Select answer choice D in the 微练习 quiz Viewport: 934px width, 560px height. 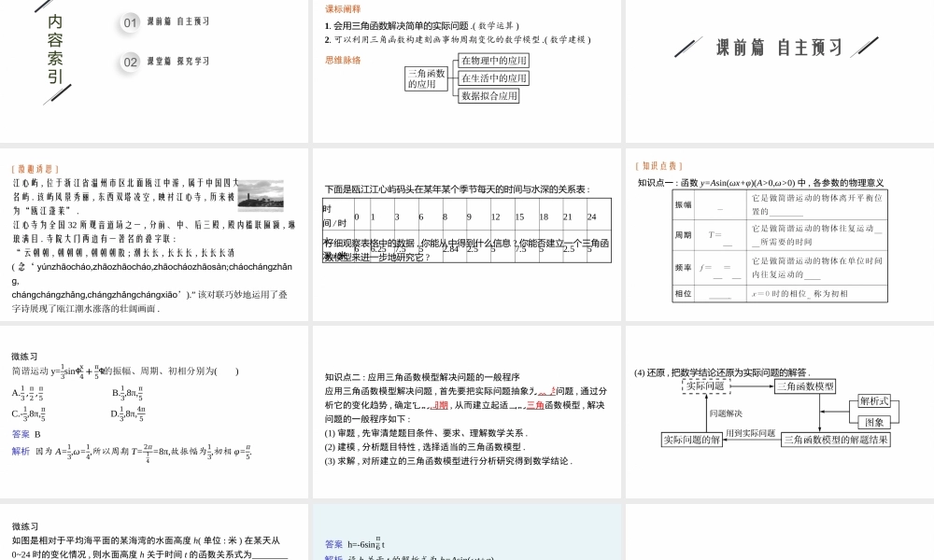(x=131, y=413)
